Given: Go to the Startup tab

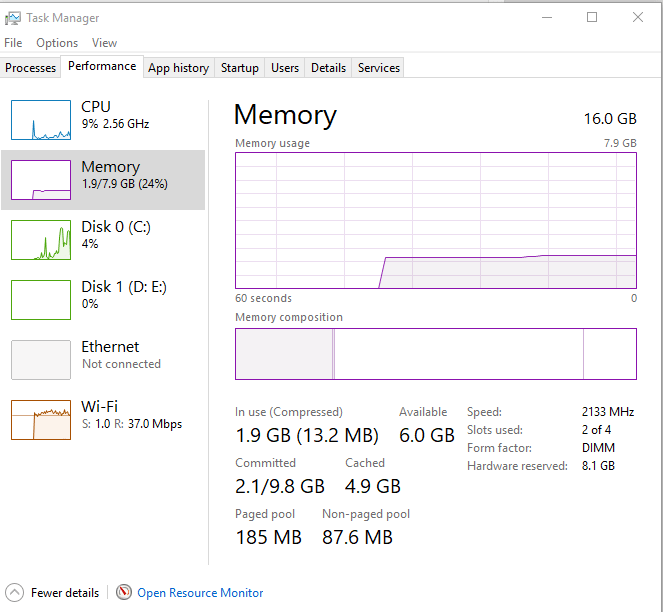Looking at the screenshot, I should point(240,68).
